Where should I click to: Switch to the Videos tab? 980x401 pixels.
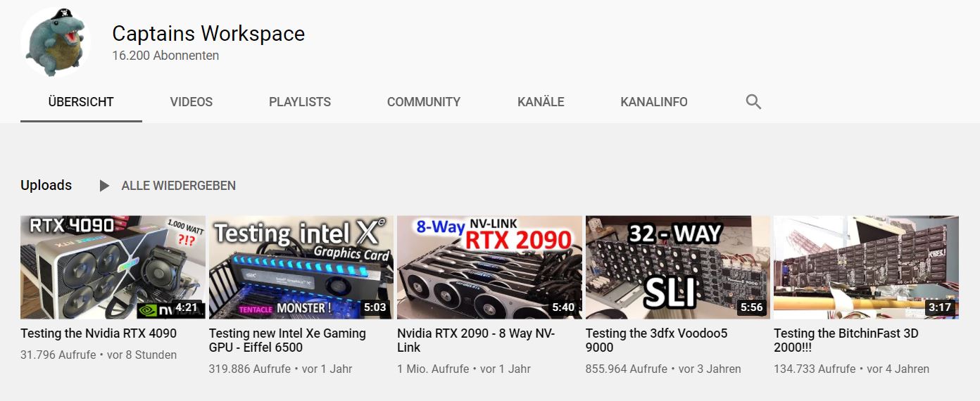[x=191, y=102]
